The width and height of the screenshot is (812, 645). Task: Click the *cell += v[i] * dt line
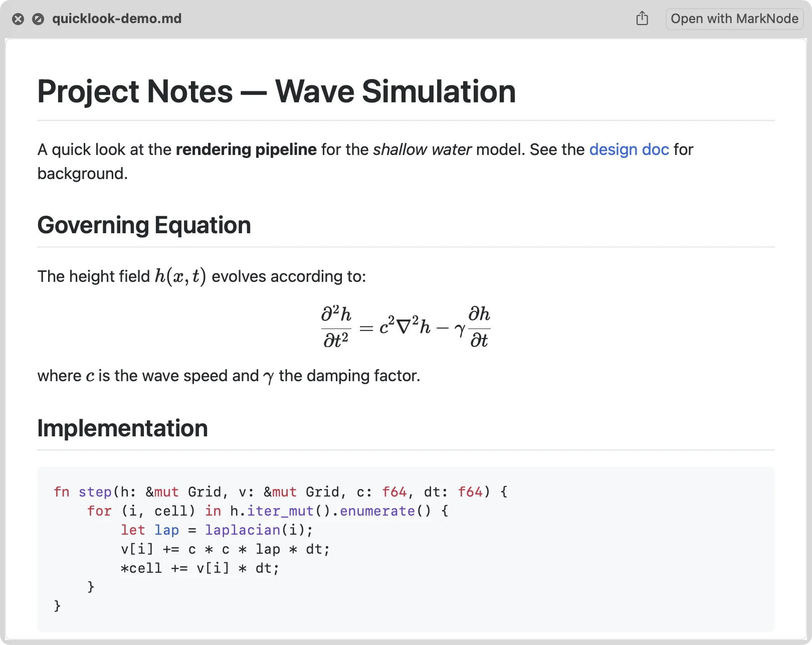click(x=200, y=568)
